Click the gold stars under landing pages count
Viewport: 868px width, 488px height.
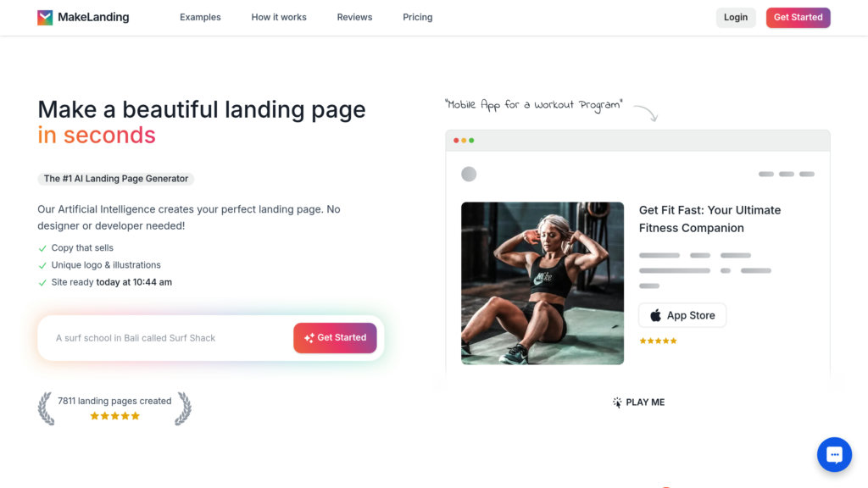[114, 416]
